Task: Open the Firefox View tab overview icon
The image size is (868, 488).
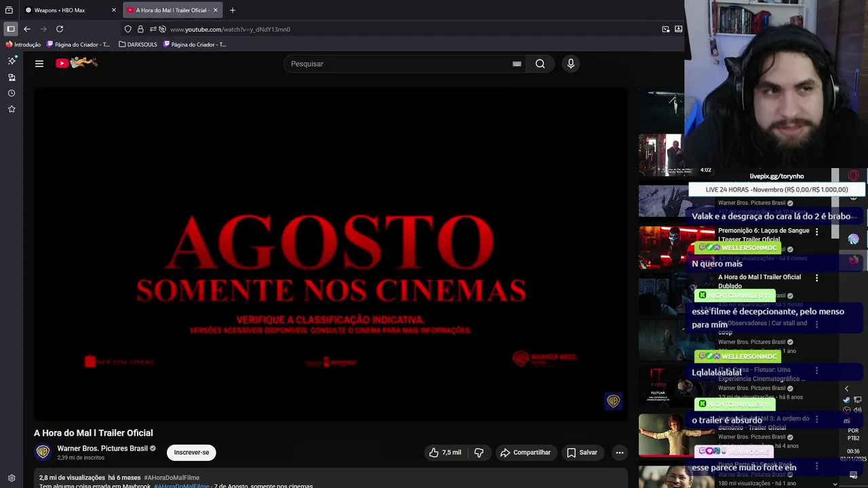Action: [x=9, y=10]
